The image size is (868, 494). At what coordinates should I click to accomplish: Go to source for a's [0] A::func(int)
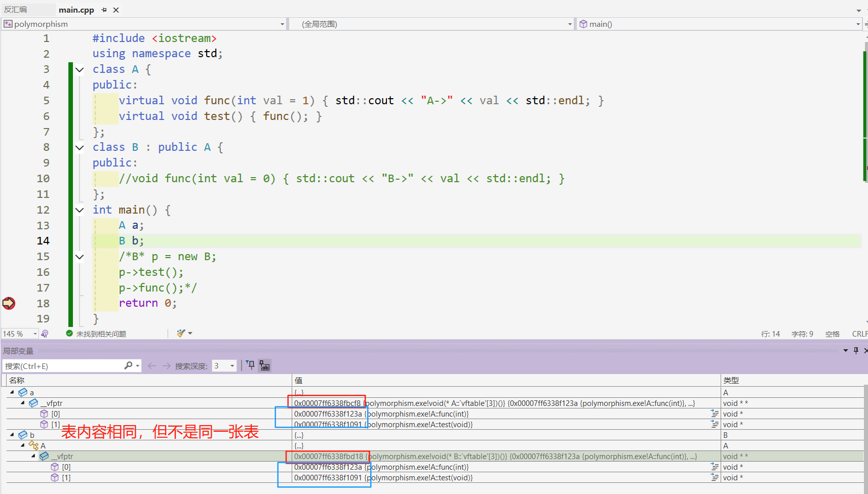pyautogui.click(x=715, y=414)
